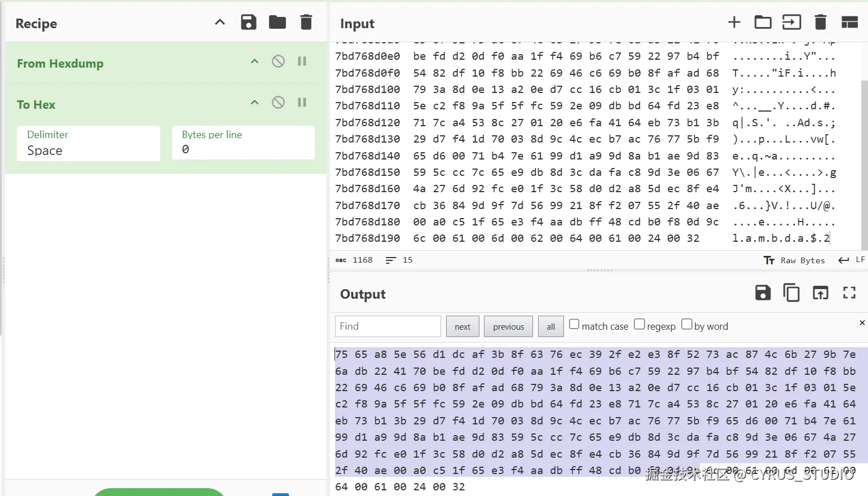Load a recipe from folder icon

[x=277, y=23]
